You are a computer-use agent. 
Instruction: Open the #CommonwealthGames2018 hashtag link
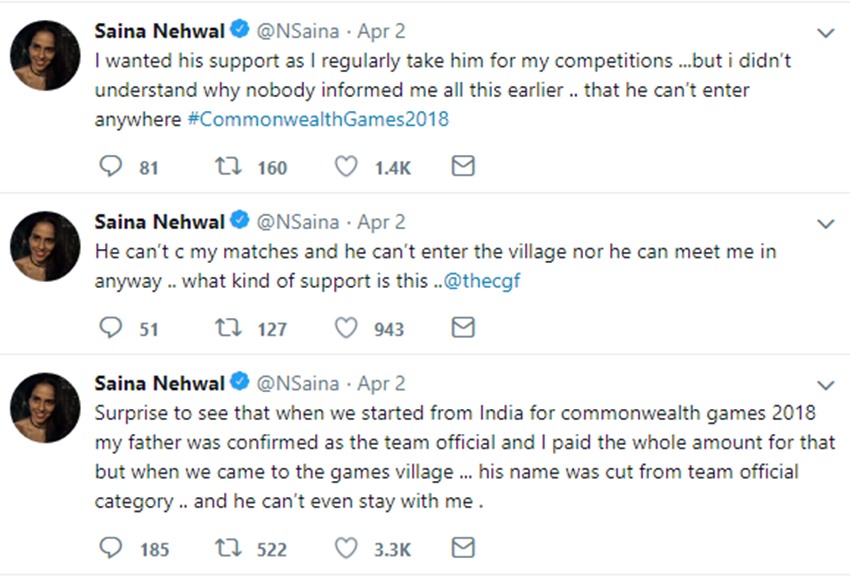318,119
